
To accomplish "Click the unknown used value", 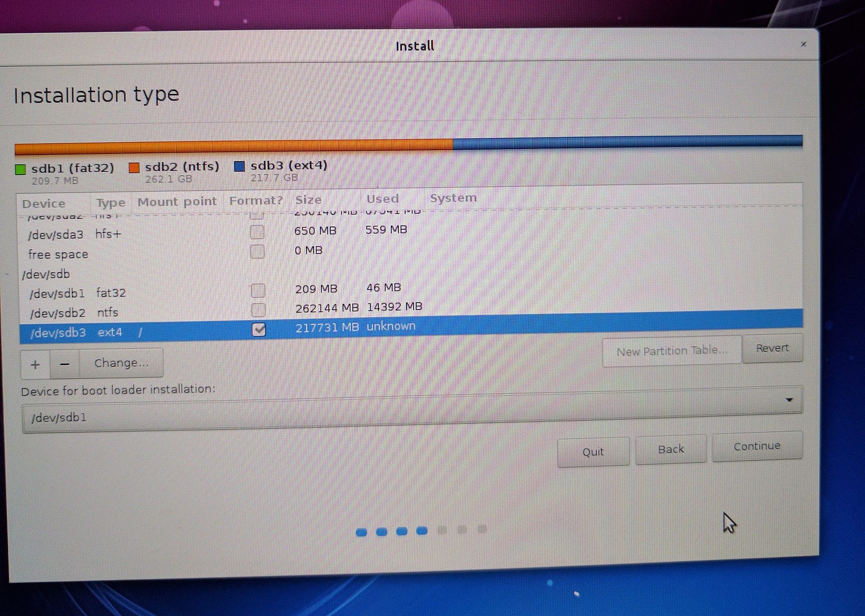I will coord(391,326).
